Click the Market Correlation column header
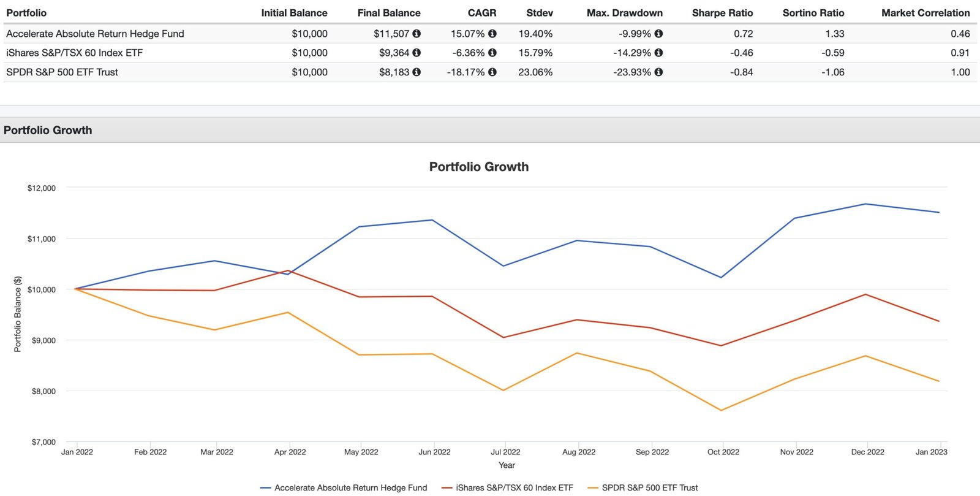The width and height of the screenshot is (980, 496). 925,13
